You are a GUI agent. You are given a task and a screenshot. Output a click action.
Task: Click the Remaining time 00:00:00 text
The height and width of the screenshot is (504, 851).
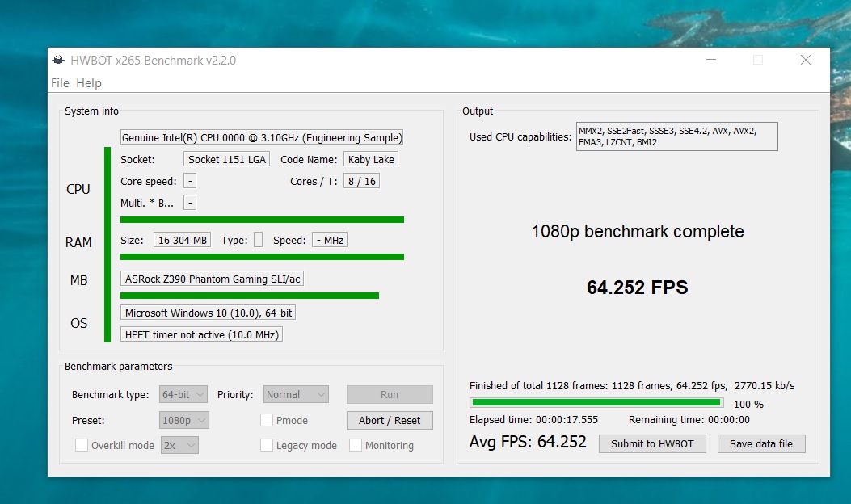689,420
